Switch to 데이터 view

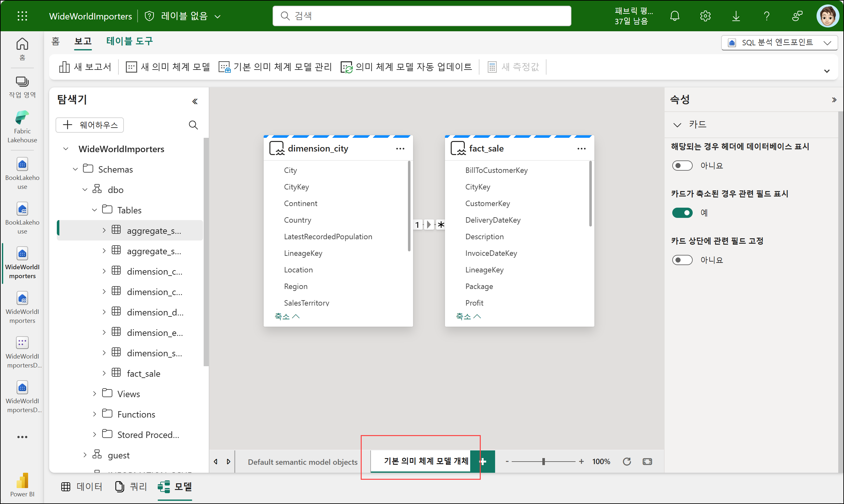point(81,487)
